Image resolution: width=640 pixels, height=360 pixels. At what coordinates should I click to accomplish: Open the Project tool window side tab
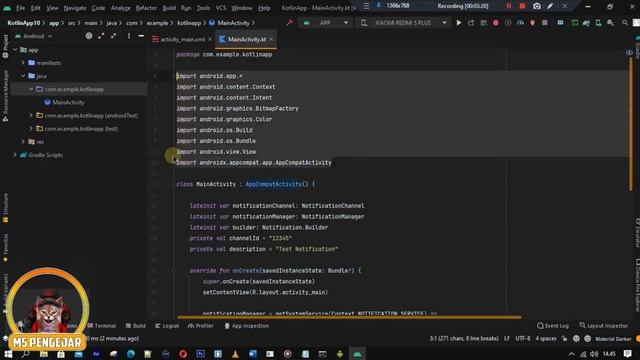5,47
